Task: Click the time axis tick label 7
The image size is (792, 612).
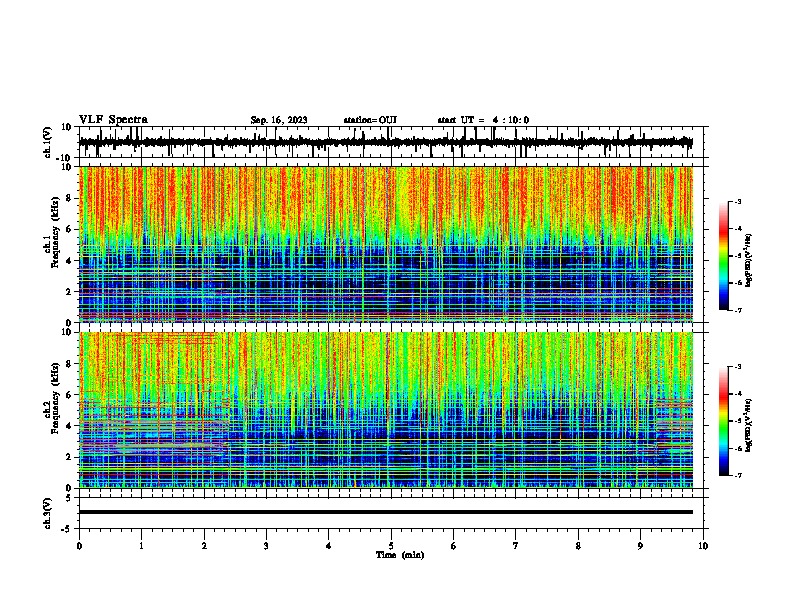Action: [x=516, y=546]
